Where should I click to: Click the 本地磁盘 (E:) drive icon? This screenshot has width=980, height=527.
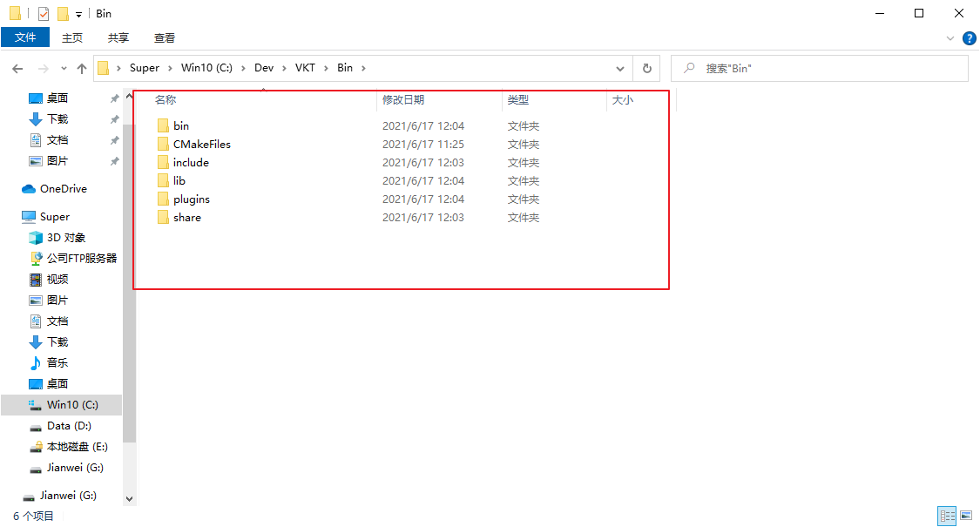click(x=36, y=447)
